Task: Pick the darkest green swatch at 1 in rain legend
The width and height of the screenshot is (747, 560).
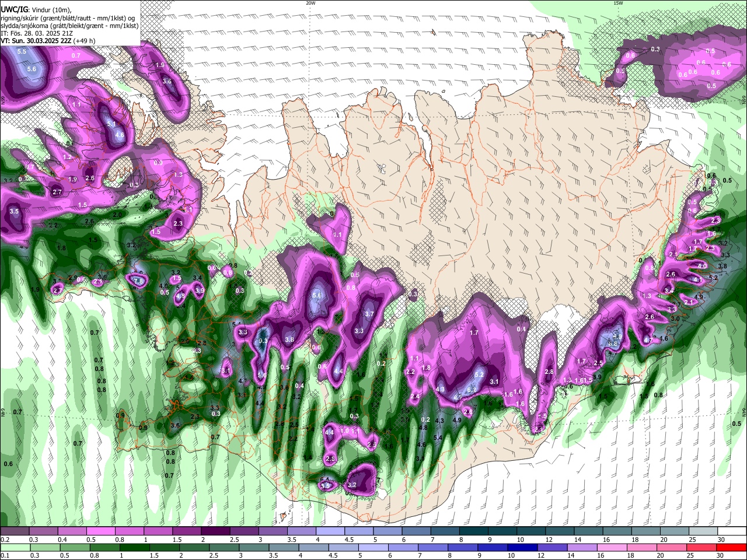Action: pyautogui.click(x=134, y=547)
